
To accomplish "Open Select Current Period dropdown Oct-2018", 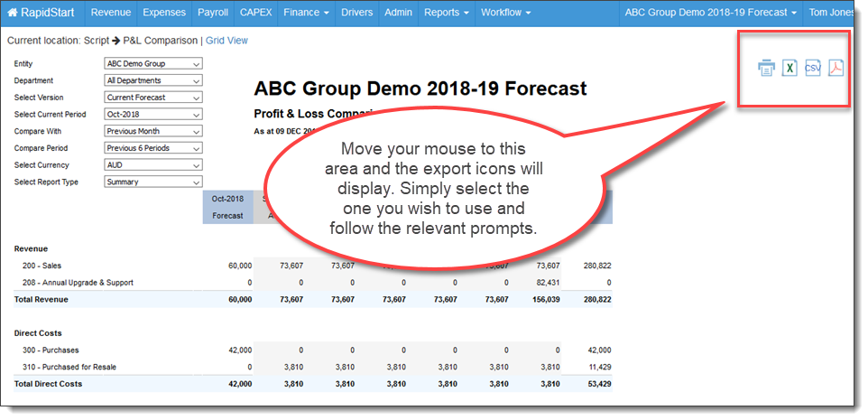I will click(x=153, y=115).
